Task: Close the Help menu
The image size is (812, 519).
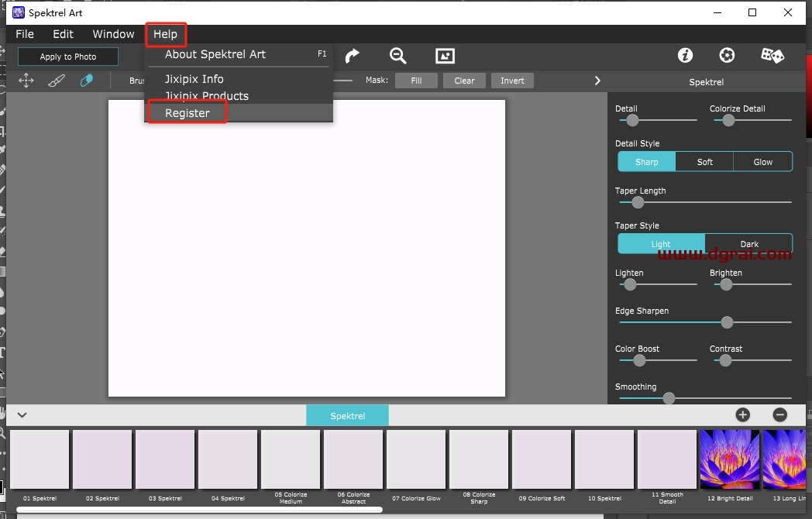Action: pyautogui.click(x=165, y=34)
